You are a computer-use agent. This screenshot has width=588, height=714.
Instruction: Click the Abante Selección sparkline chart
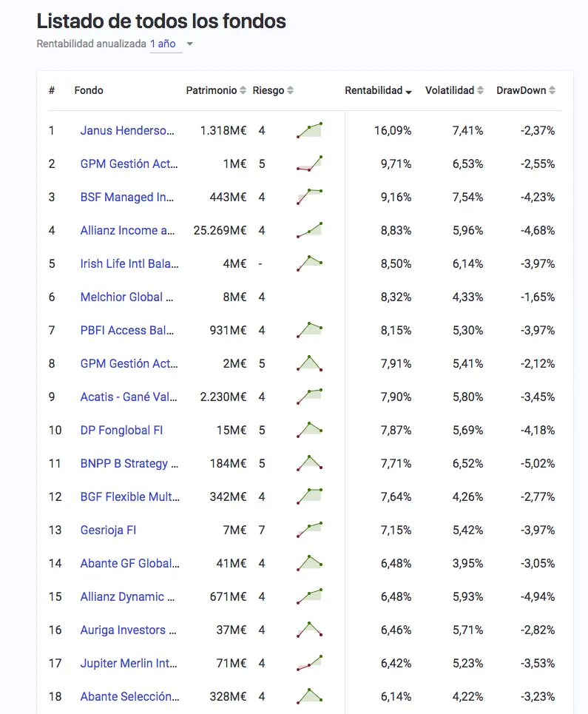tap(310, 696)
